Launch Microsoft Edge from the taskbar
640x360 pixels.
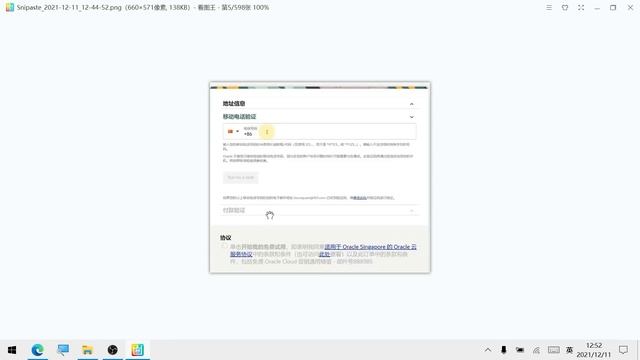pyautogui.click(x=38, y=350)
